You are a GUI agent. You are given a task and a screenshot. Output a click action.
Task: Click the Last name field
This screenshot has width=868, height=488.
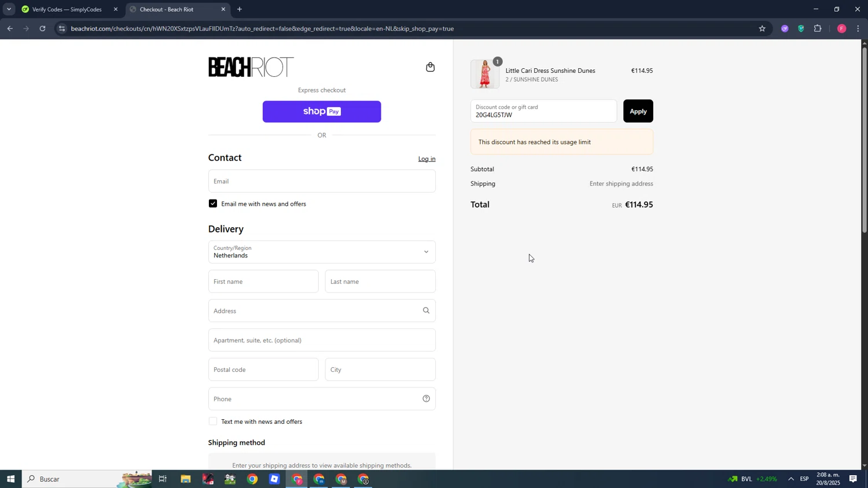point(380,282)
